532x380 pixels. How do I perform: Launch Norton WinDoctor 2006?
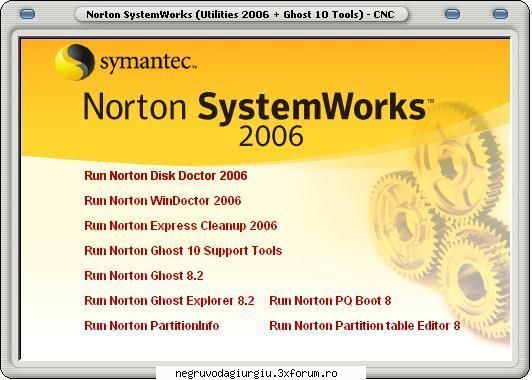(163, 201)
